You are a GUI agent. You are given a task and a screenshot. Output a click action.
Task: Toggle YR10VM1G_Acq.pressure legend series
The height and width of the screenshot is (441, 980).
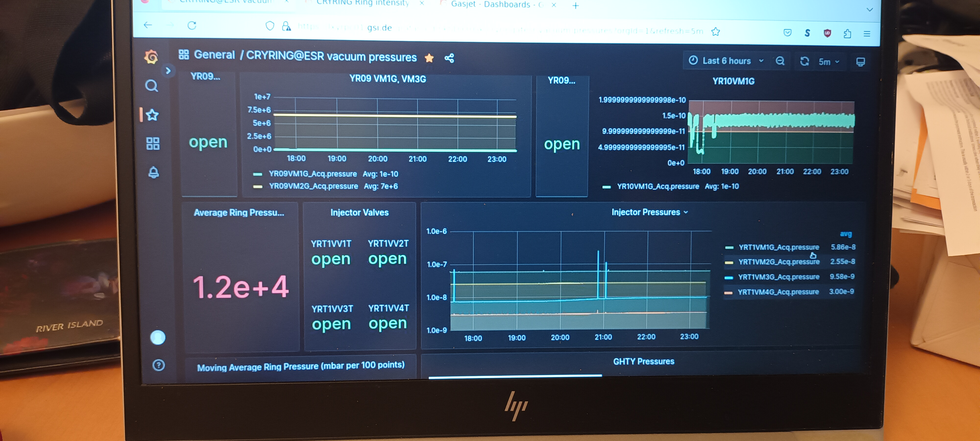(658, 186)
